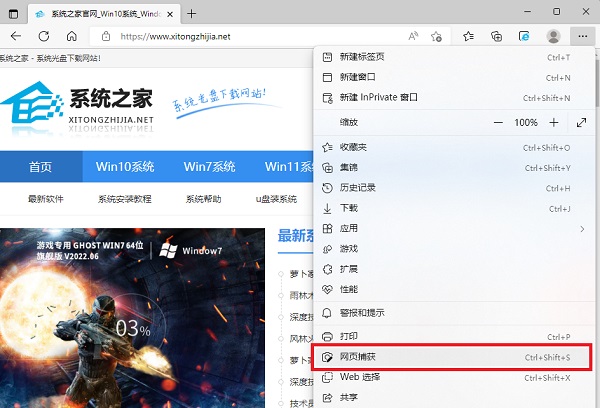
Task: Open a new tab with the plus button
Action: click(x=192, y=13)
